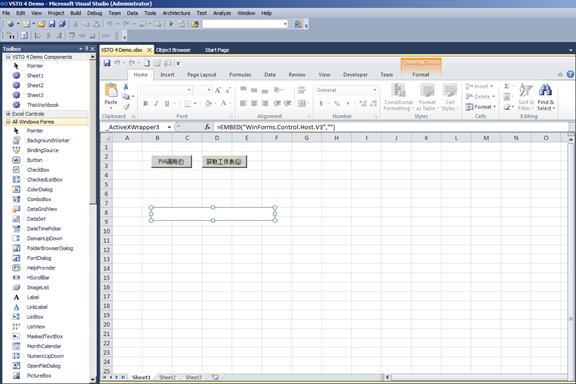Click the insert function fx icon

click(x=207, y=127)
